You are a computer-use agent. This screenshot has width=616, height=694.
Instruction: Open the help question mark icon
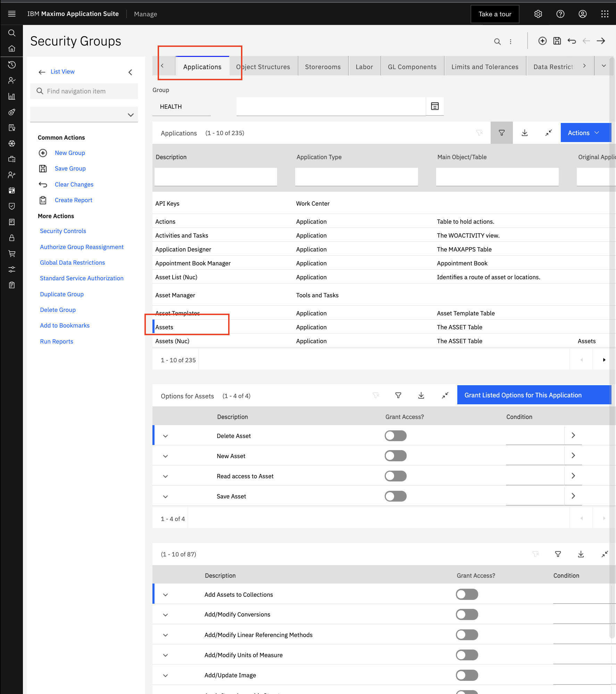coord(560,14)
